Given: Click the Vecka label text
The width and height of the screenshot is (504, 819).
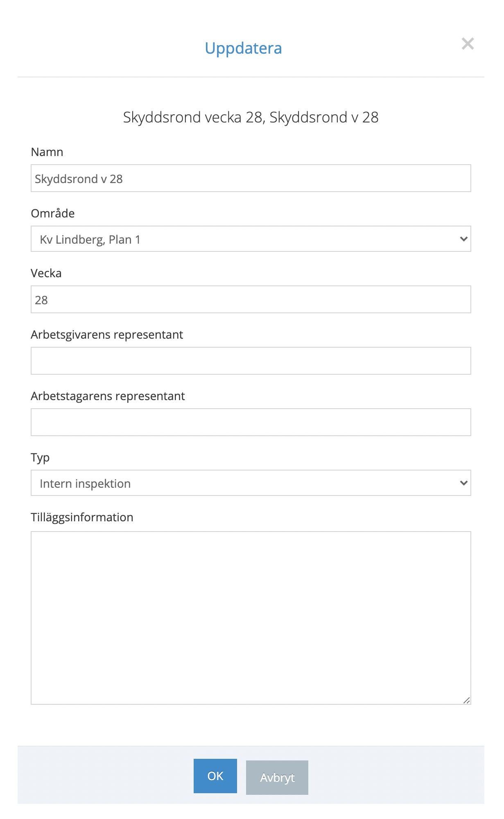Looking at the screenshot, I should pyautogui.click(x=46, y=273).
